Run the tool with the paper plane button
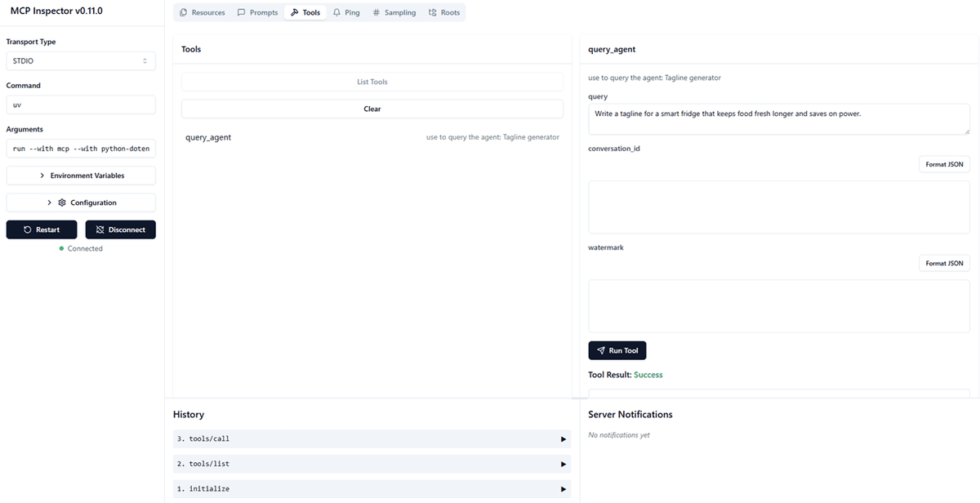Viewport: 980px width, 503px height. [x=617, y=350]
